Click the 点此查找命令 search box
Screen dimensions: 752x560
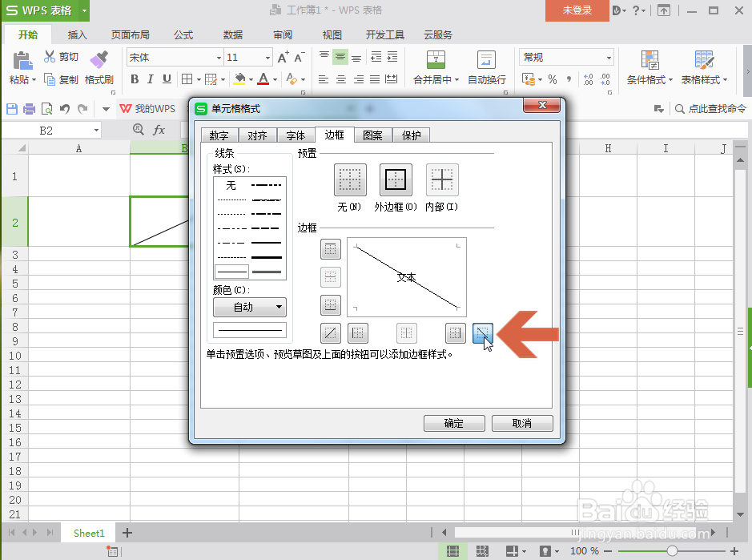pyautogui.click(x=710, y=109)
